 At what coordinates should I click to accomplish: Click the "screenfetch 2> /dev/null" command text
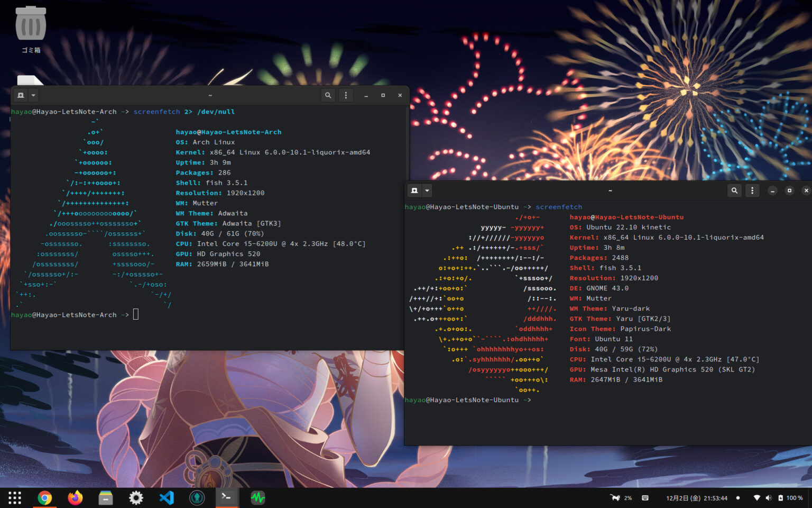pyautogui.click(x=184, y=112)
